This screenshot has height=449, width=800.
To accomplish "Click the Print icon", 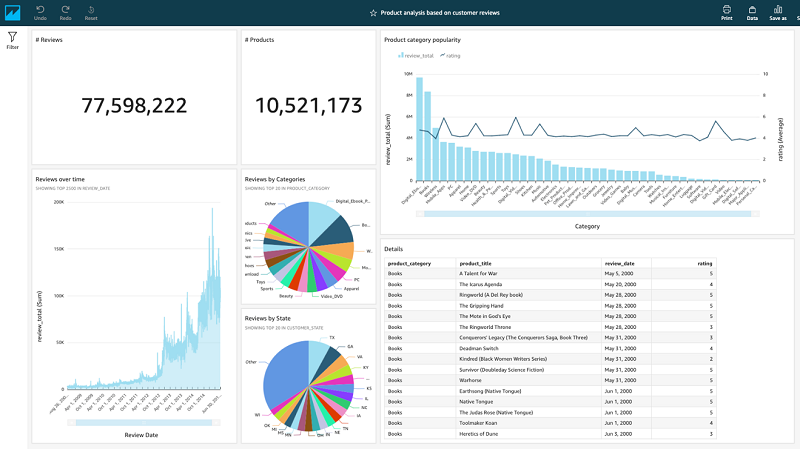I will (x=727, y=9).
